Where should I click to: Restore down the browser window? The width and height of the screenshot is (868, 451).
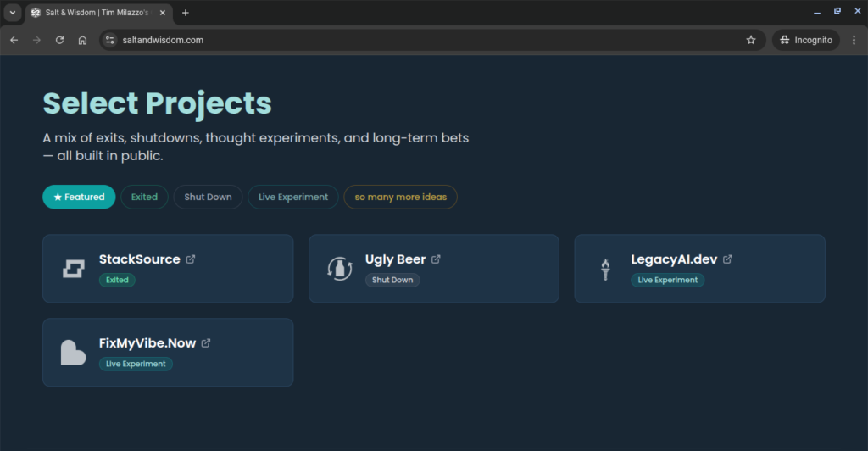(837, 12)
